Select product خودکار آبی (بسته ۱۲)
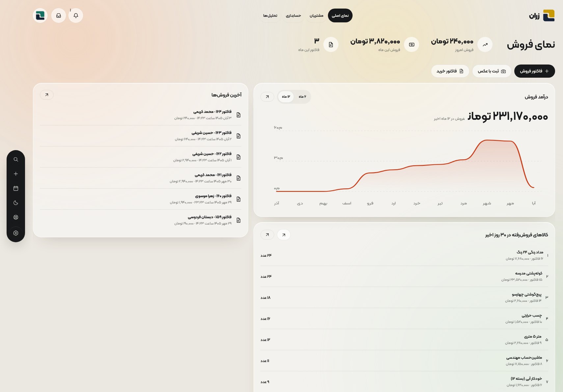The width and height of the screenshot is (563, 392). 404,382
